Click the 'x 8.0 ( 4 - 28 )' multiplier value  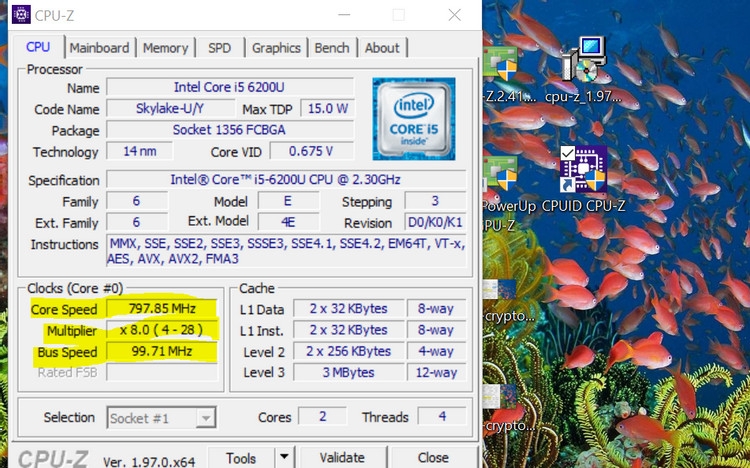point(162,330)
